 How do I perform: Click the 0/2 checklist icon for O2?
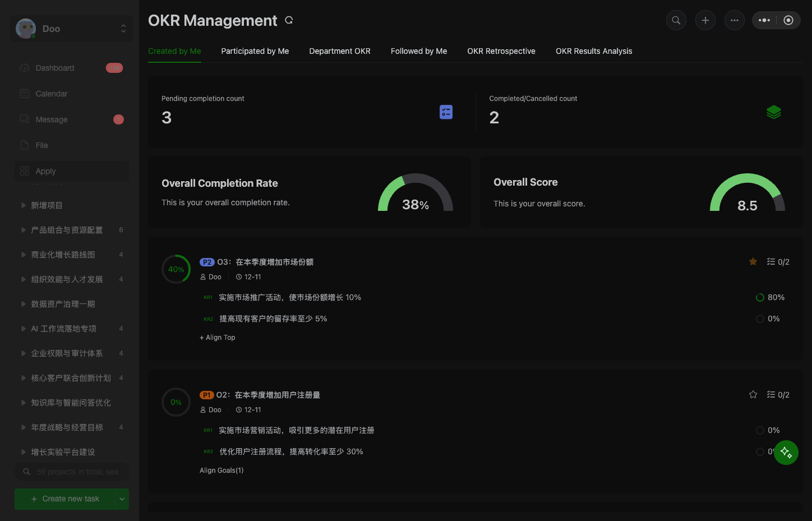click(x=771, y=395)
